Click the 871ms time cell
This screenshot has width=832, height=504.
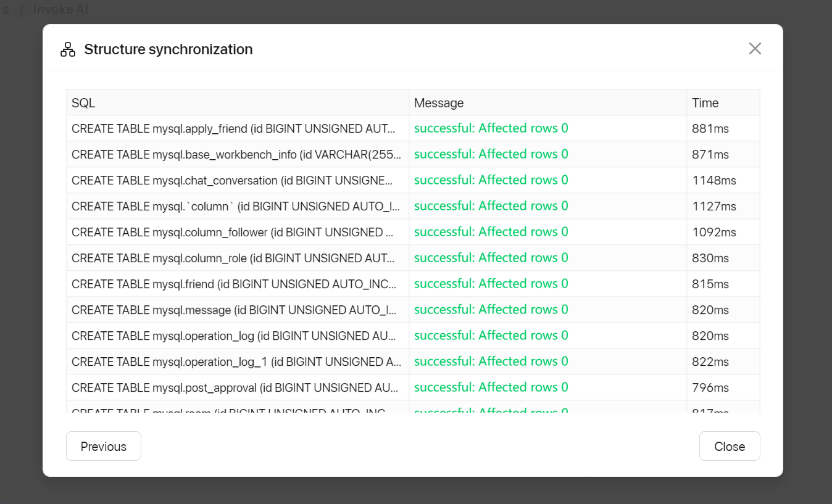point(723,154)
